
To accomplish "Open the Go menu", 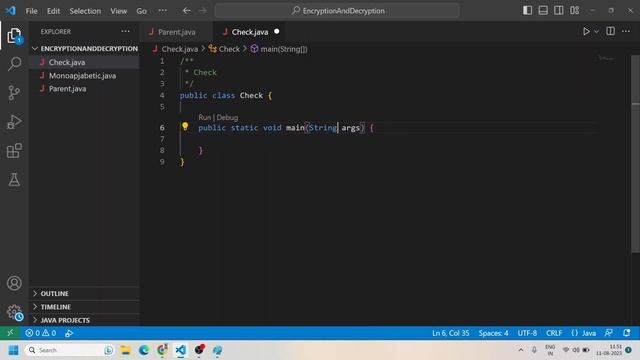I will (x=141, y=11).
